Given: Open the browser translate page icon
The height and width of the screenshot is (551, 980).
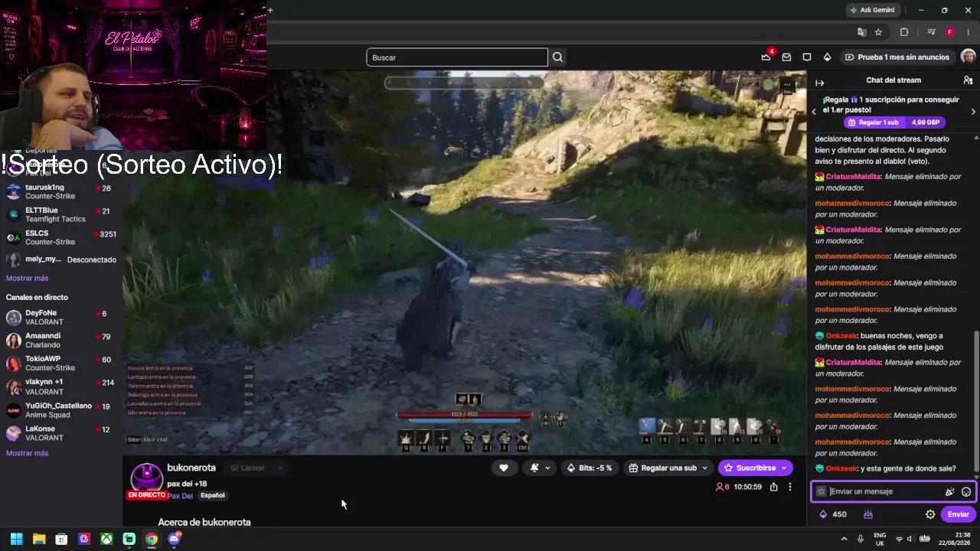Looking at the screenshot, I should click(862, 32).
